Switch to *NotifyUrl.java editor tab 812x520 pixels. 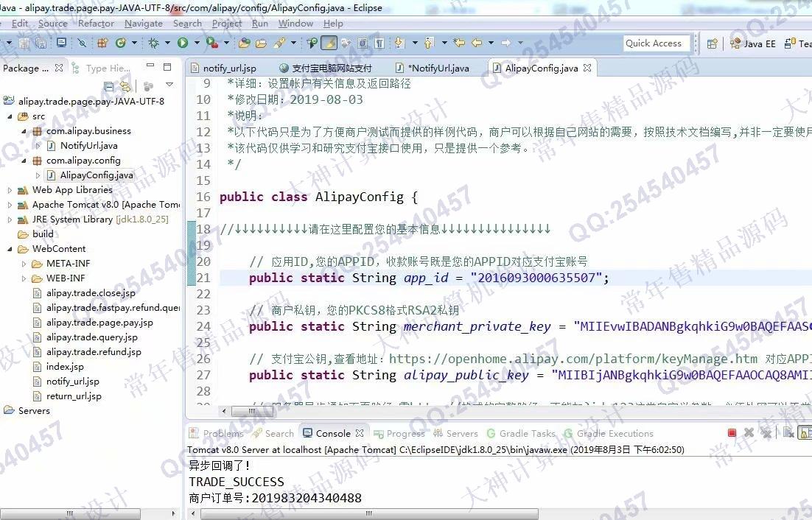coord(433,68)
